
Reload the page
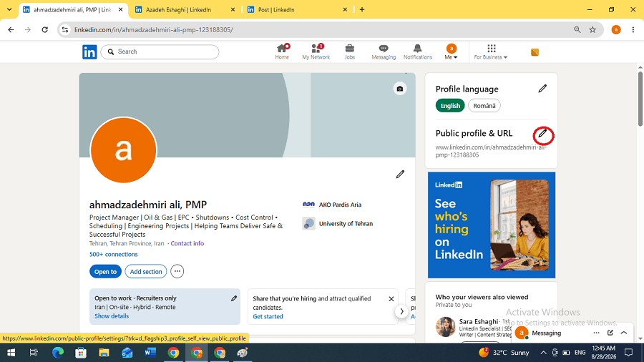click(x=45, y=29)
